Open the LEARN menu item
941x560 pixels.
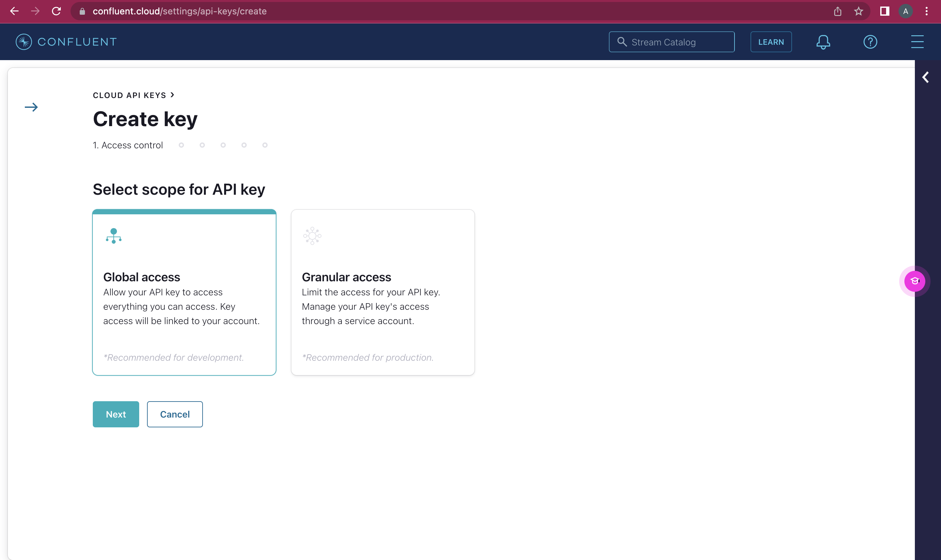coord(771,42)
